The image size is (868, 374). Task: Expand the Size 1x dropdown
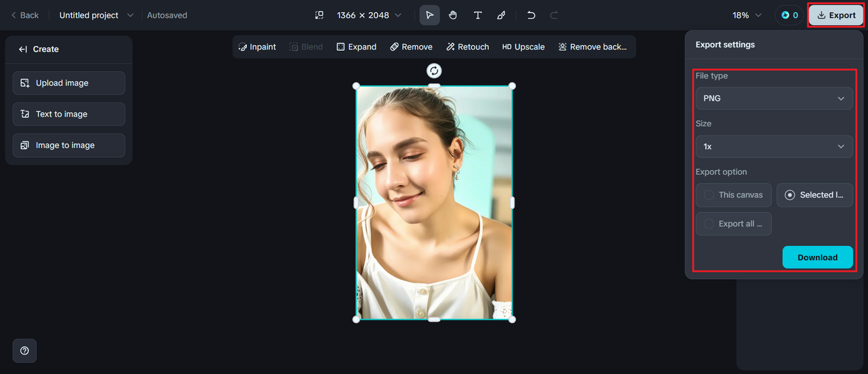774,146
